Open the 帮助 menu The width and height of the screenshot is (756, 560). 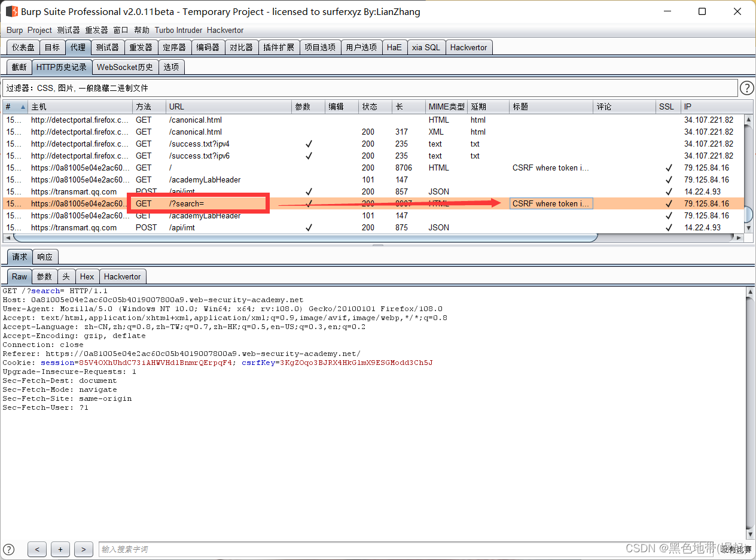pyautogui.click(x=142, y=30)
